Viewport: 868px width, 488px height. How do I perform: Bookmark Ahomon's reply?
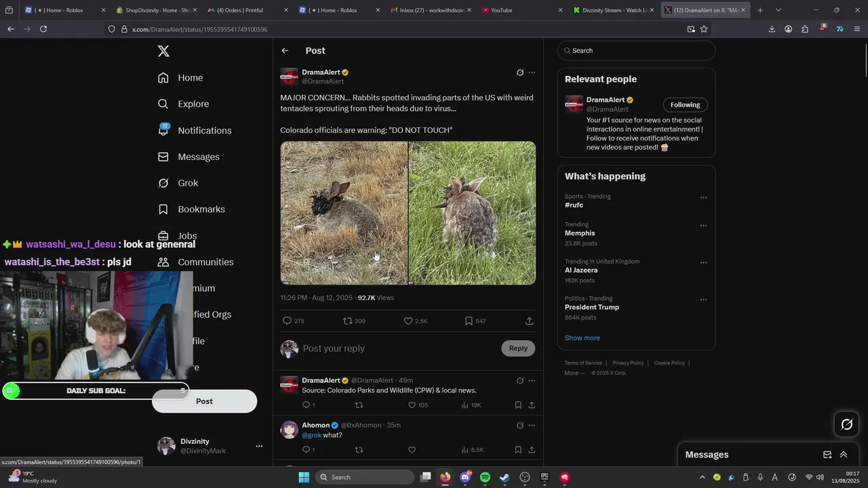518,449
